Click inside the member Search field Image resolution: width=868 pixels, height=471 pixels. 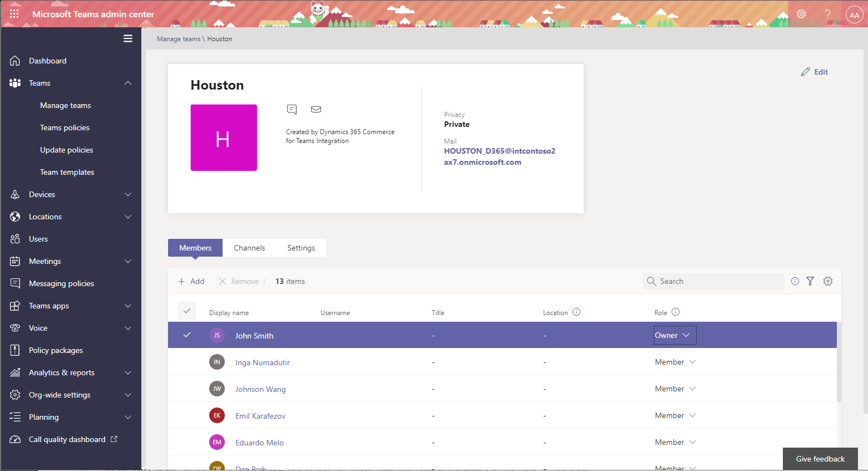point(712,281)
